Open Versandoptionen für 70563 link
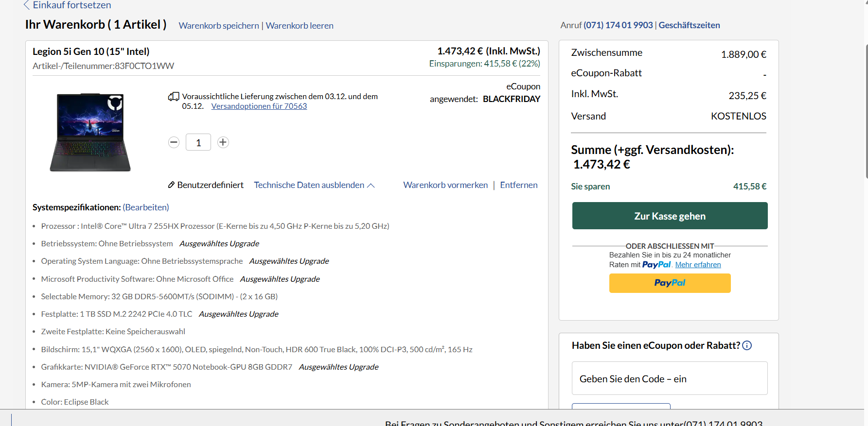This screenshot has width=868, height=426. [x=259, y=106]
